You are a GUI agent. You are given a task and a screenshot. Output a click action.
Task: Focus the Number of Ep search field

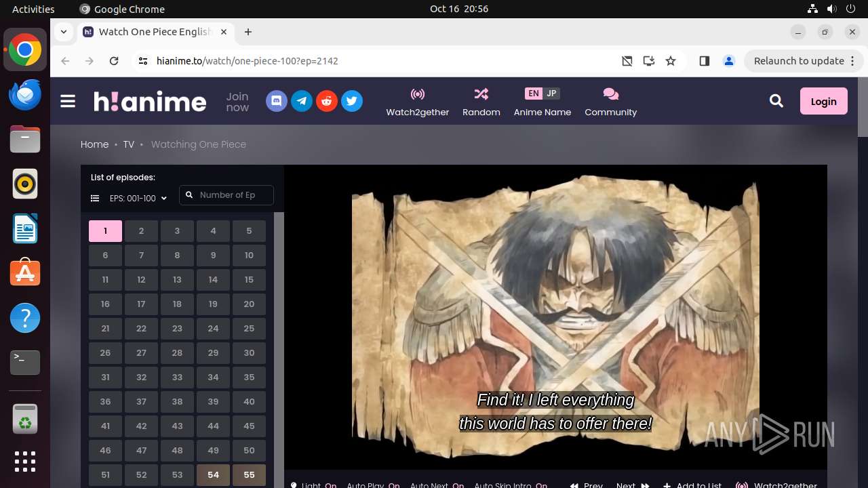(226, 195)
